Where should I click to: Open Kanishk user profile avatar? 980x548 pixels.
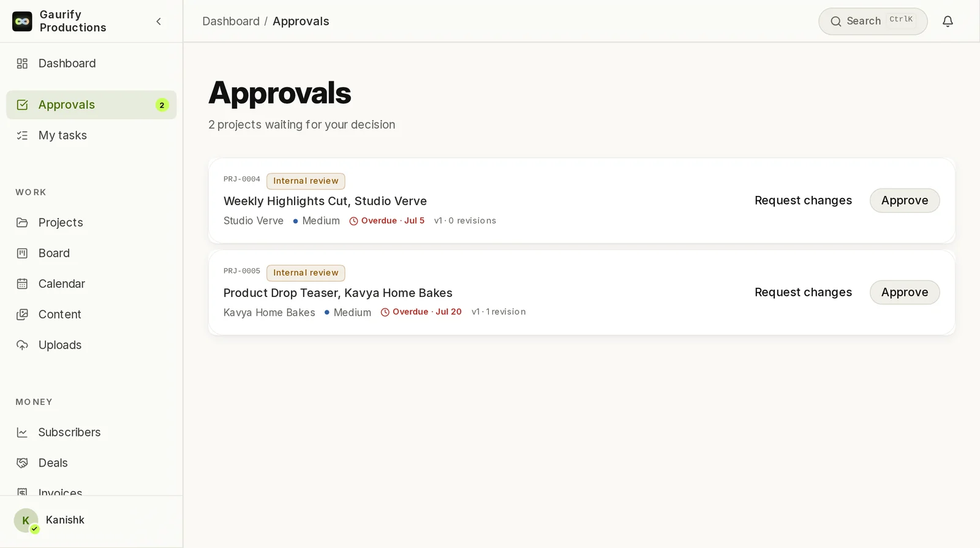click(26, 520)
